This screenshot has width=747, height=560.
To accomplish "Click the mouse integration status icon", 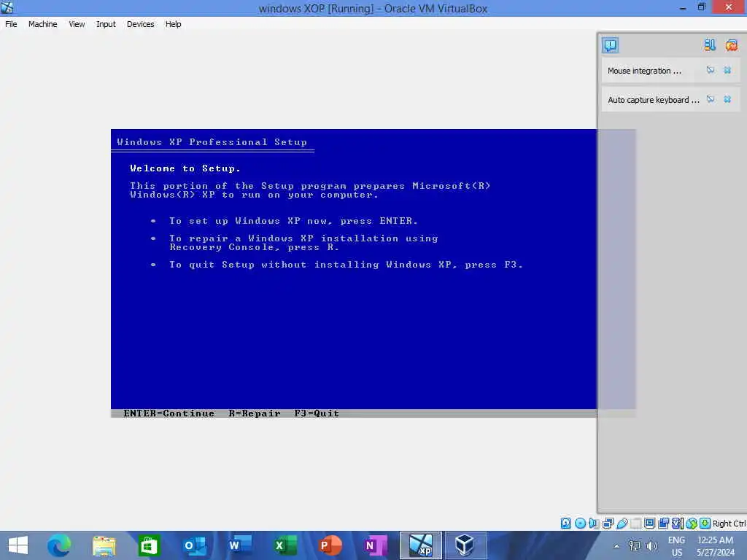I will [x=692, y=524].
